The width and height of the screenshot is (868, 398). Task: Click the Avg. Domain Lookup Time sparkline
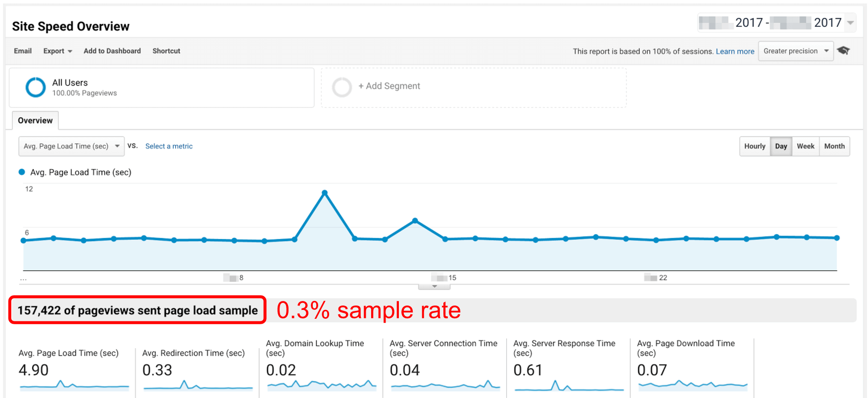tap(322, 385)
